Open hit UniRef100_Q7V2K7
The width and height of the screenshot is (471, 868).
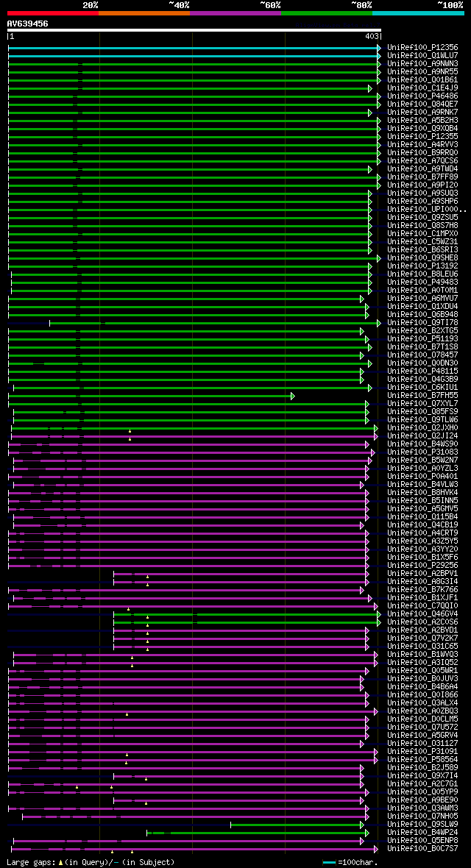pos(422,638)
